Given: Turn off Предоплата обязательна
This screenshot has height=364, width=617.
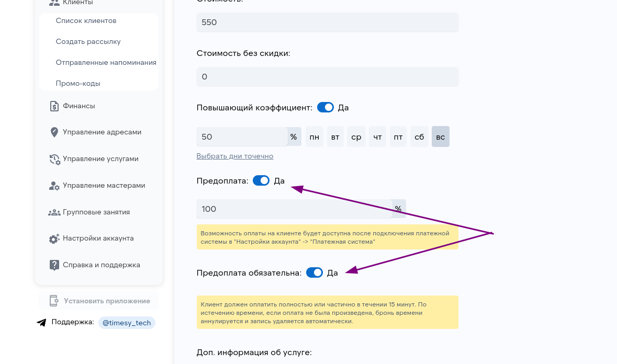Looking at the screenshot, I should tap(314, 272).
